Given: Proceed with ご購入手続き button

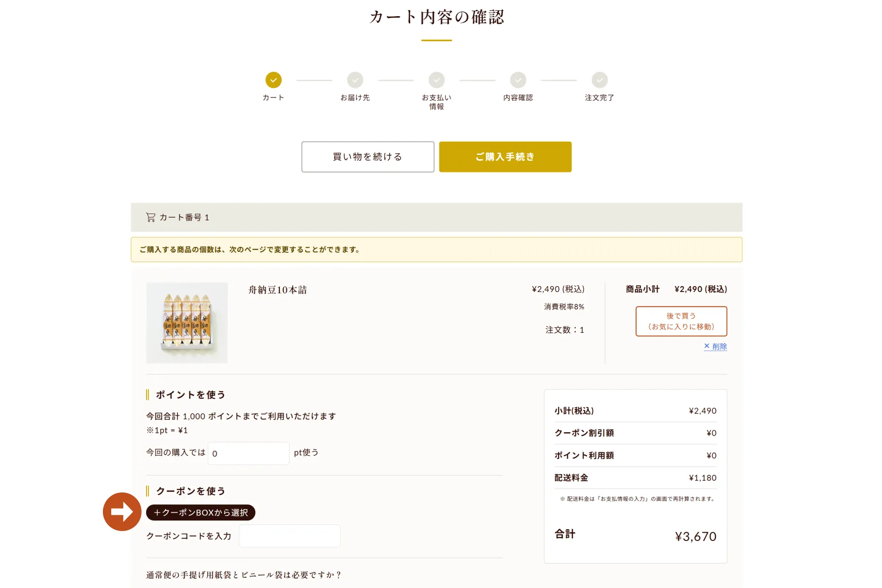Looking at the screenshot, I should pyautogui.click(x=505, y=157).
